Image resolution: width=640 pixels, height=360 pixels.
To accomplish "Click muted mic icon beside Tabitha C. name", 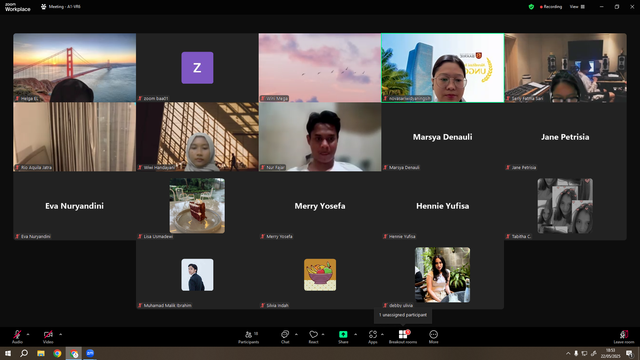I will click(x=508, y=236).
